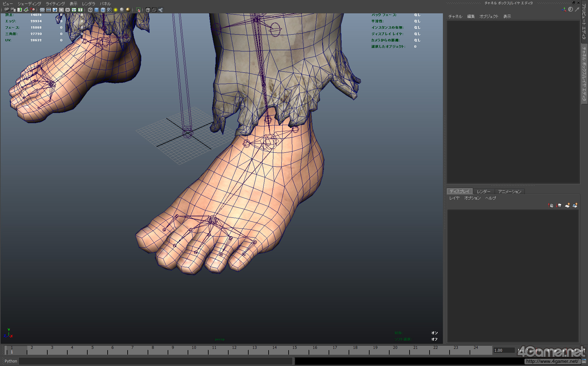Switch viewport to wireframe cube display
This screenshot has width=588, height=366.
click(90, 10)
